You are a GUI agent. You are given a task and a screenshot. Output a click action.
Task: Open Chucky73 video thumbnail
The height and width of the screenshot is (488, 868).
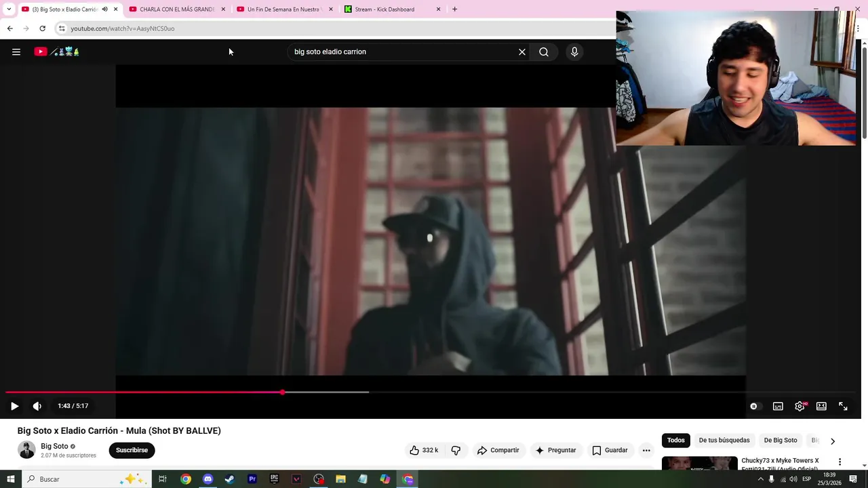[700, 464]
